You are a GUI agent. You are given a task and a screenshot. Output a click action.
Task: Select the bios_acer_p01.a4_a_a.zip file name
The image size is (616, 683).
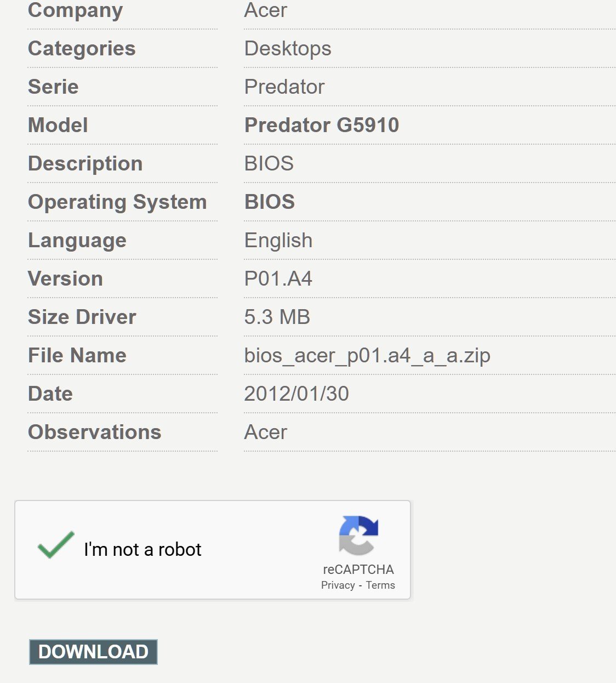[367, 355]
